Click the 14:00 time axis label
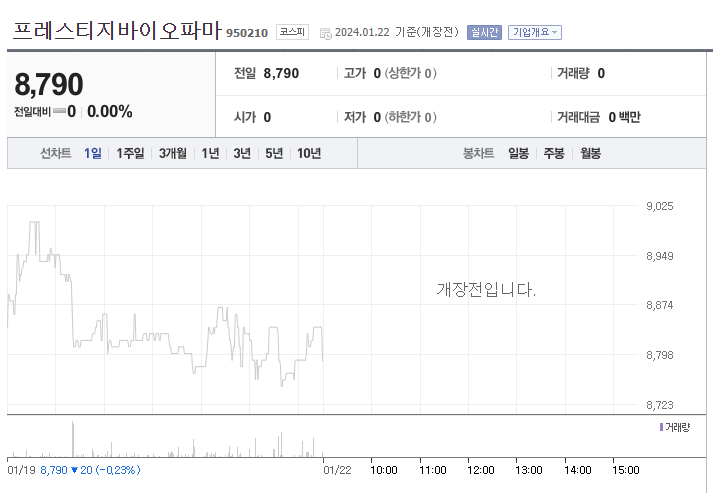 577,470
